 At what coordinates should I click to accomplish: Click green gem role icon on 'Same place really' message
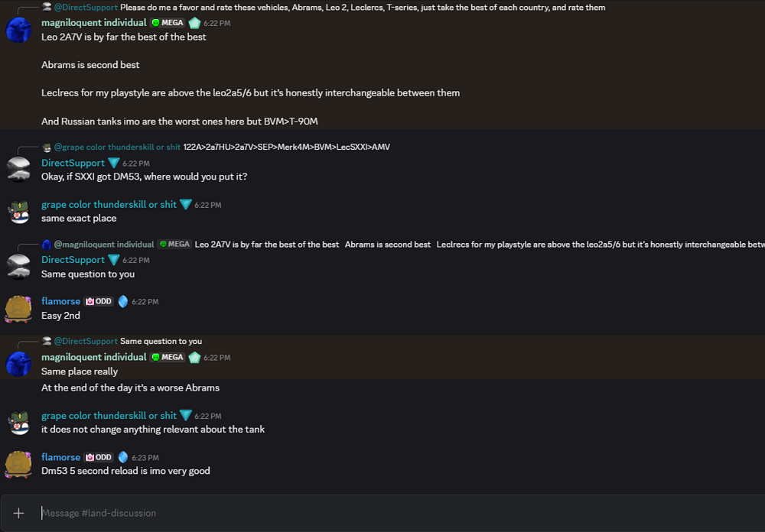point(194,357)
